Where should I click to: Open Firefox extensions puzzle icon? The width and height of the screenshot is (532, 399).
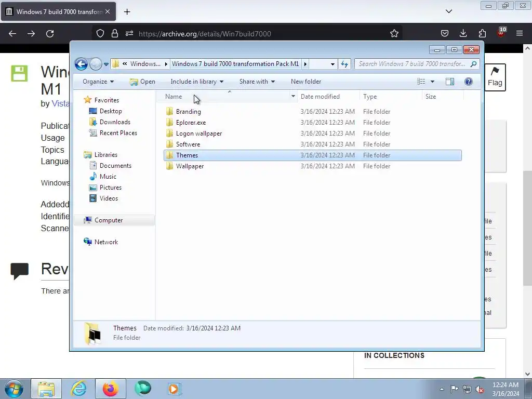coord(482,33)
